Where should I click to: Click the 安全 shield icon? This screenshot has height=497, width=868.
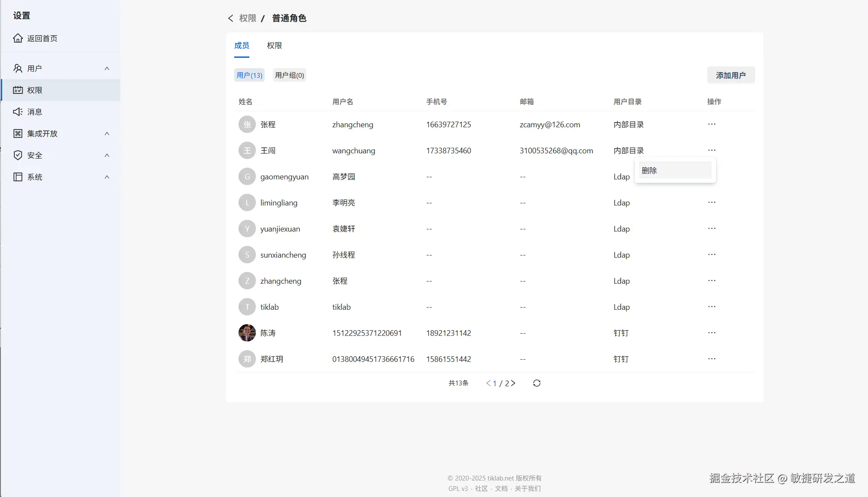18,155
